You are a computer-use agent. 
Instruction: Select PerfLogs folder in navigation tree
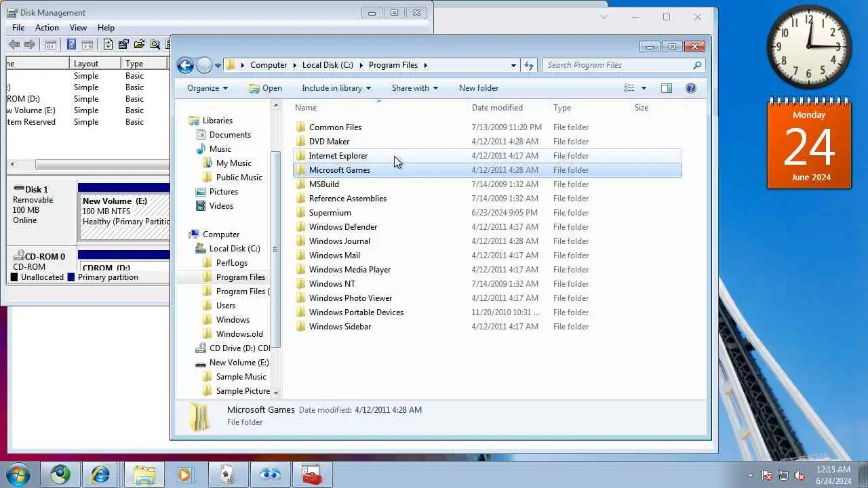[225, 263]
